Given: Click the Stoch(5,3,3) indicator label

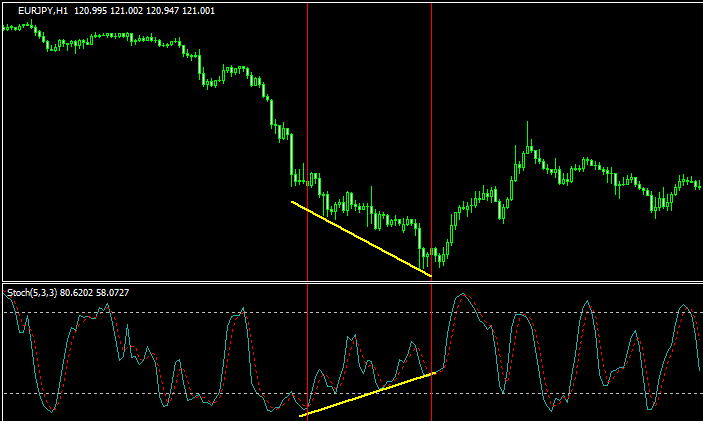Looking at the screenshot, I should tap(32, 293).
